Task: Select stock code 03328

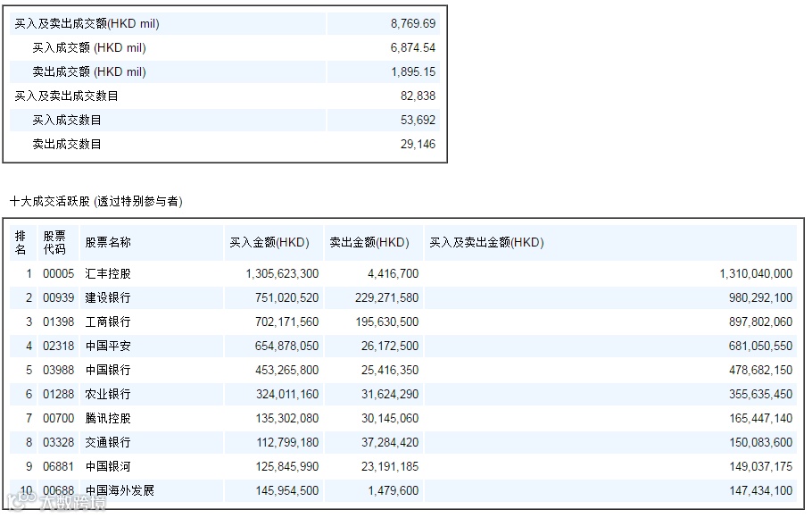Action: tap(59, 442)
